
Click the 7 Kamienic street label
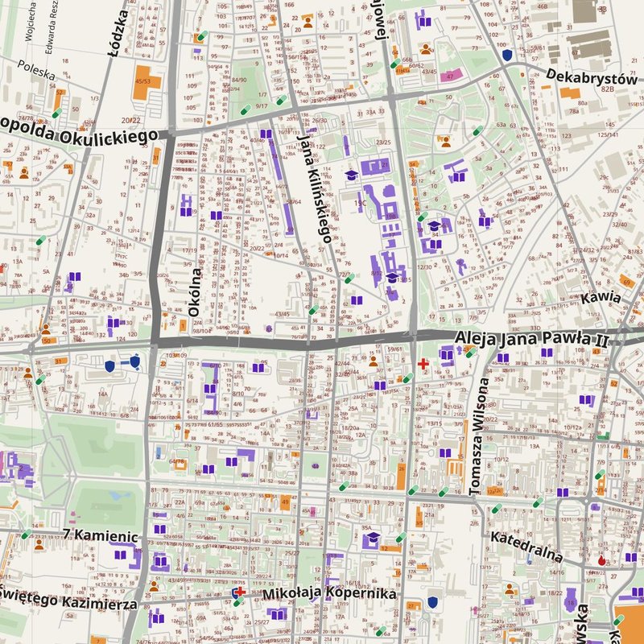[x=101, y=535]
